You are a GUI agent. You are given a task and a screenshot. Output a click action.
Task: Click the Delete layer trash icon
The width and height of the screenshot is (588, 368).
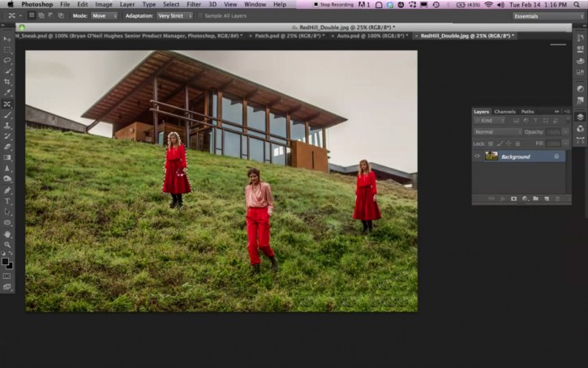click(557, 199)
